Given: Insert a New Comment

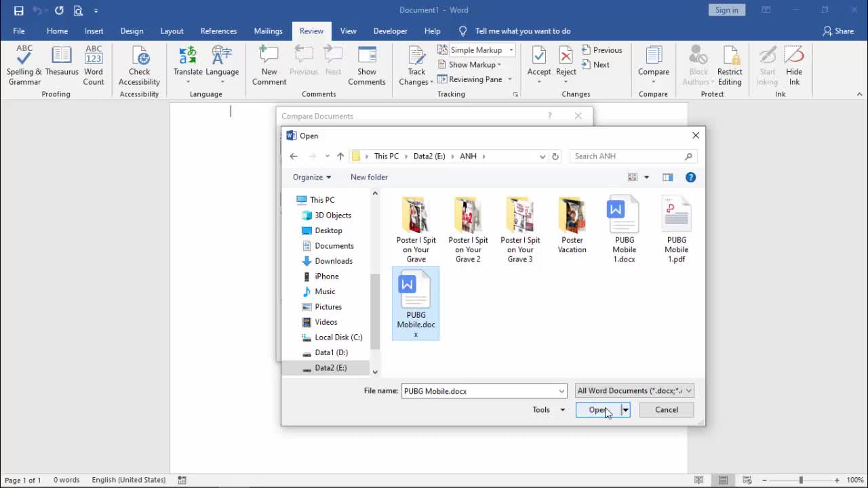Looking at the screenshot, I should (269, 66).
